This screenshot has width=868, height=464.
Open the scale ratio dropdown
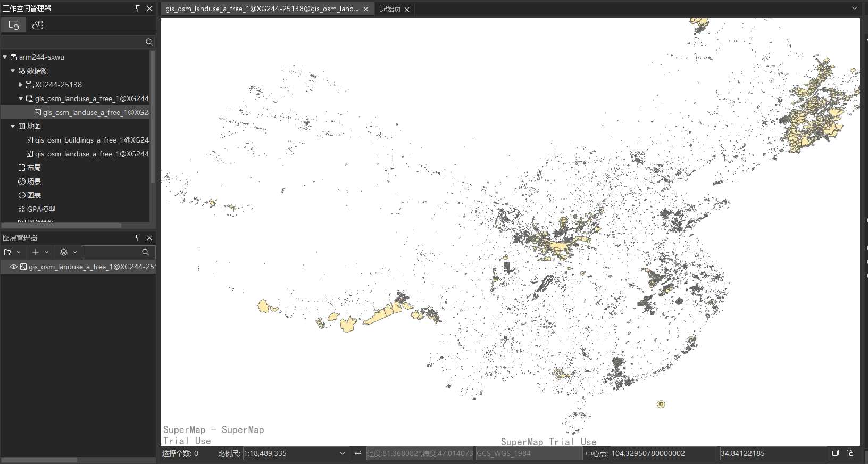(343, 453)
